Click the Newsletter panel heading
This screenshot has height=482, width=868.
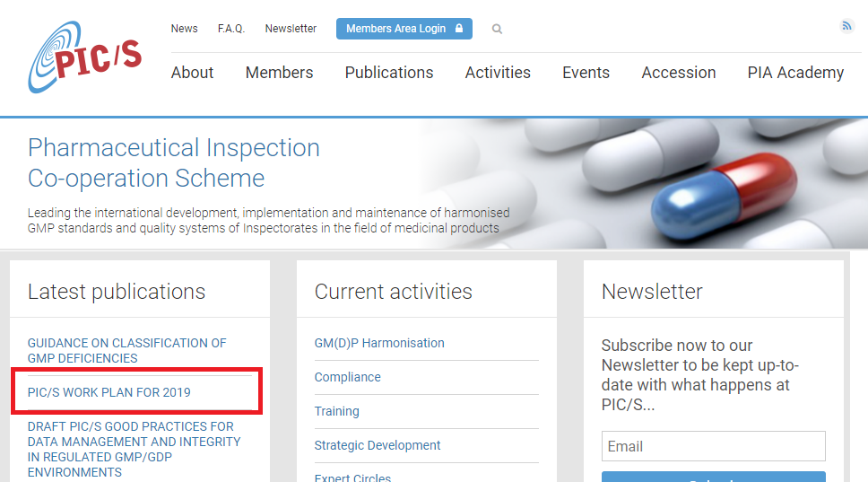pos(652,292)
